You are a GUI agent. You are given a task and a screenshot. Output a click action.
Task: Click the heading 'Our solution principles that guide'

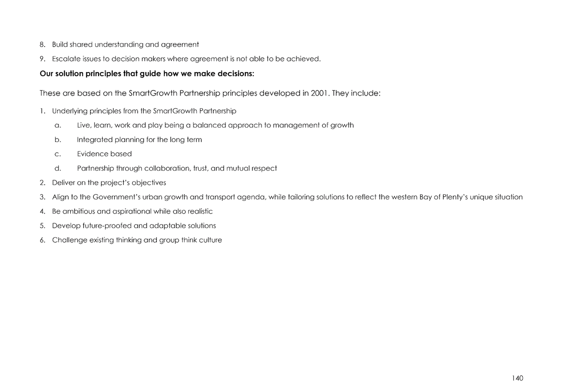[147, 74]
